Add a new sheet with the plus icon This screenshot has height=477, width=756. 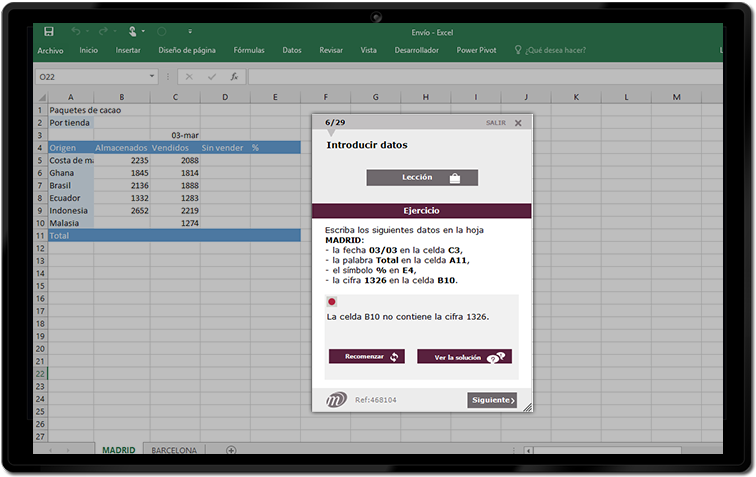tap(231, 450)
